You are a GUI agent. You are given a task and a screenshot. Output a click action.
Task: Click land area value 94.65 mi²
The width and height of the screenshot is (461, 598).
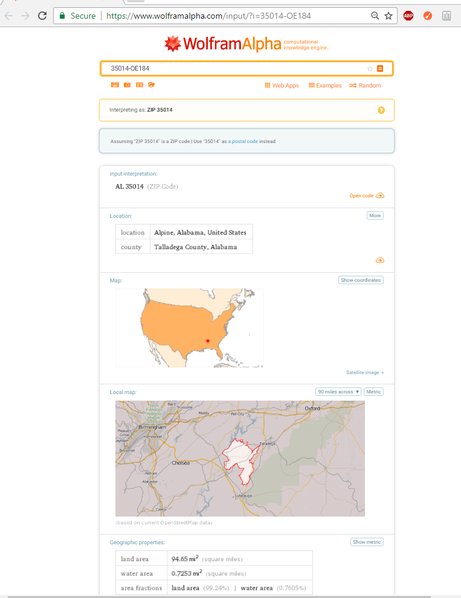[x=185, y=559]
